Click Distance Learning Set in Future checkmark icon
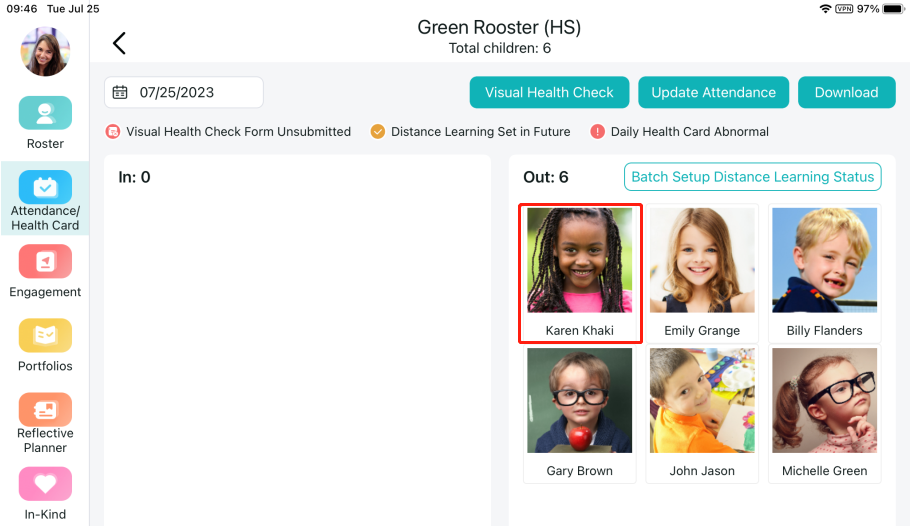Screen dimensions: 910x526 click(x=378, y=132)
